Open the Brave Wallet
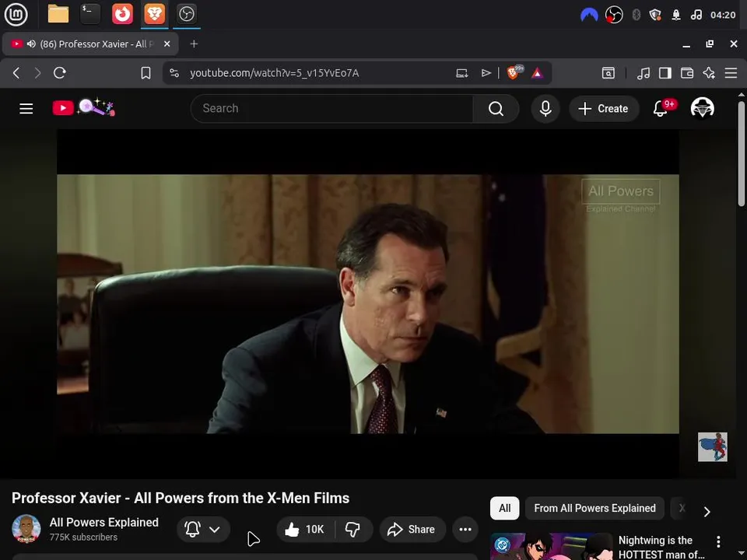The height and width of the screenshot is (560, 747). (x=687, y=73)
